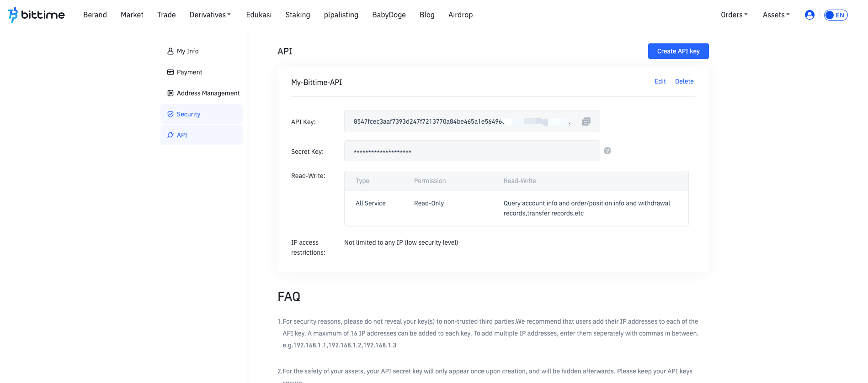
Task: Click Edit for My-Bittime-API
Action: point(660,81)
